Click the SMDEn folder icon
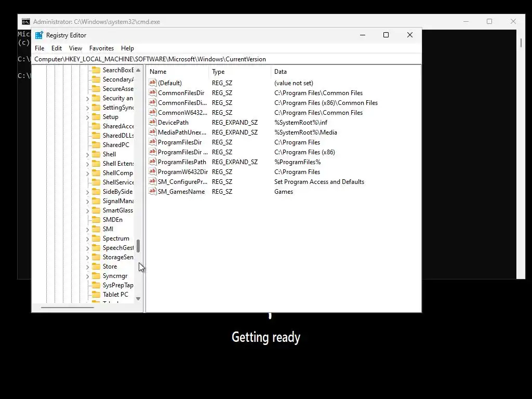The height and width of the screenshot is (399, 532). pos(96,220)
